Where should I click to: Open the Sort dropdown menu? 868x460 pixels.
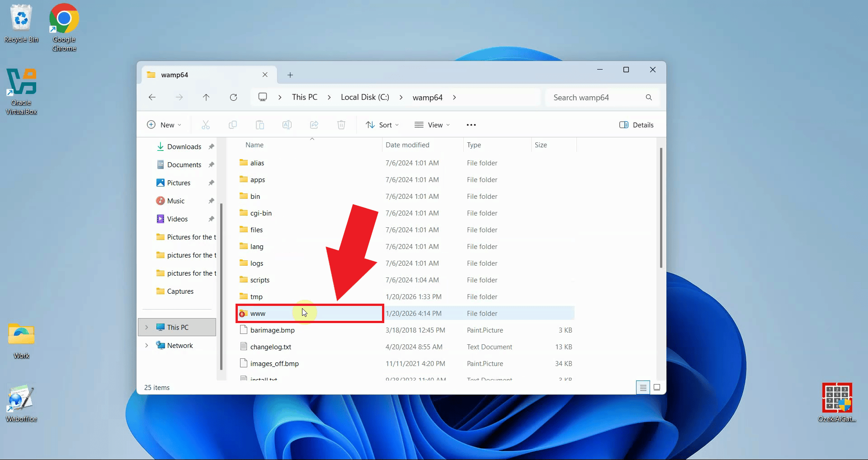pos(382,125)
